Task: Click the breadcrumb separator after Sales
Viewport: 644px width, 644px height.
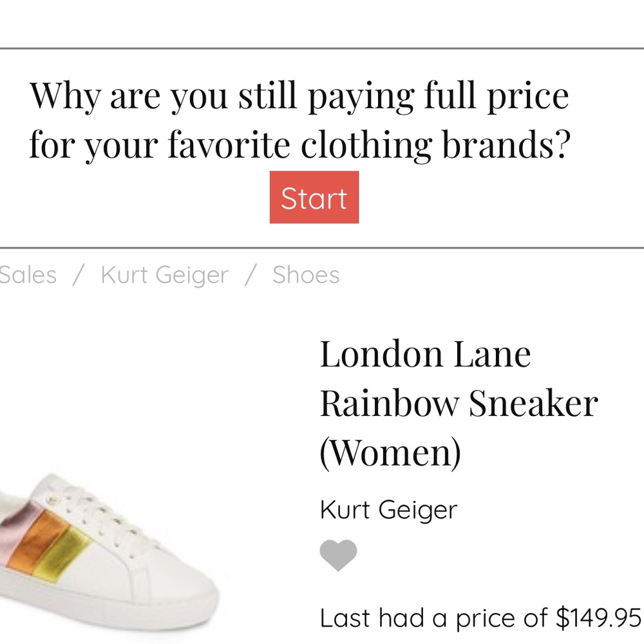Action: click(x=76, y=274)
